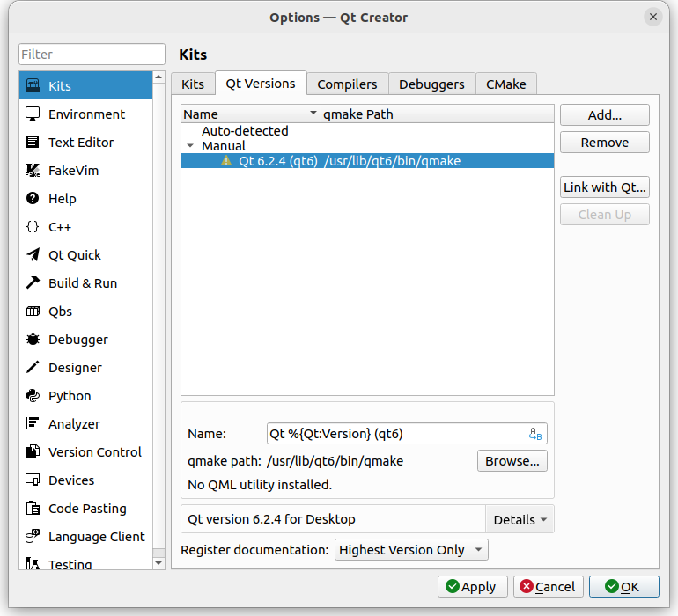
Task: Expand the Details section
Action: 520,519
